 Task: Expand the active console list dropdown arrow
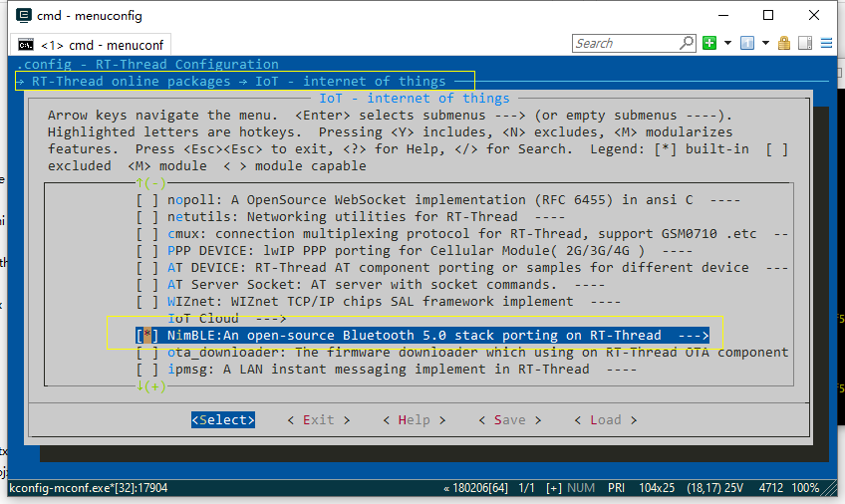pos(764,43)
